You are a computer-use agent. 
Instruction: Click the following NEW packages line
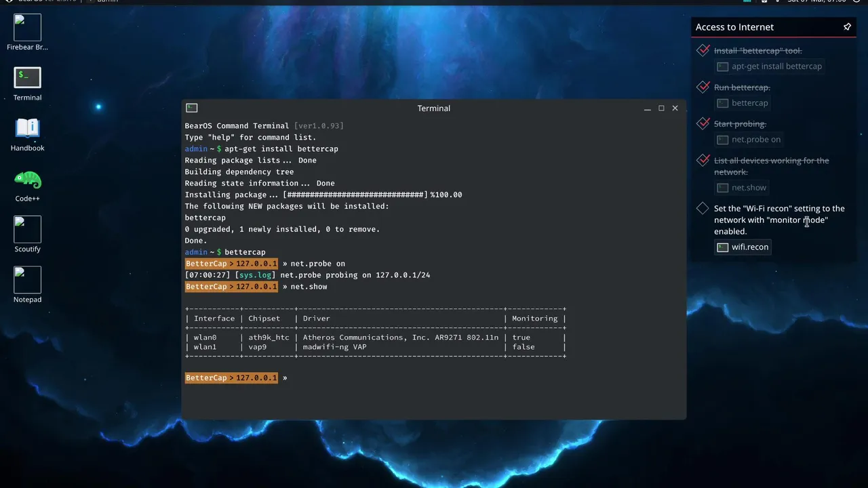287,206
